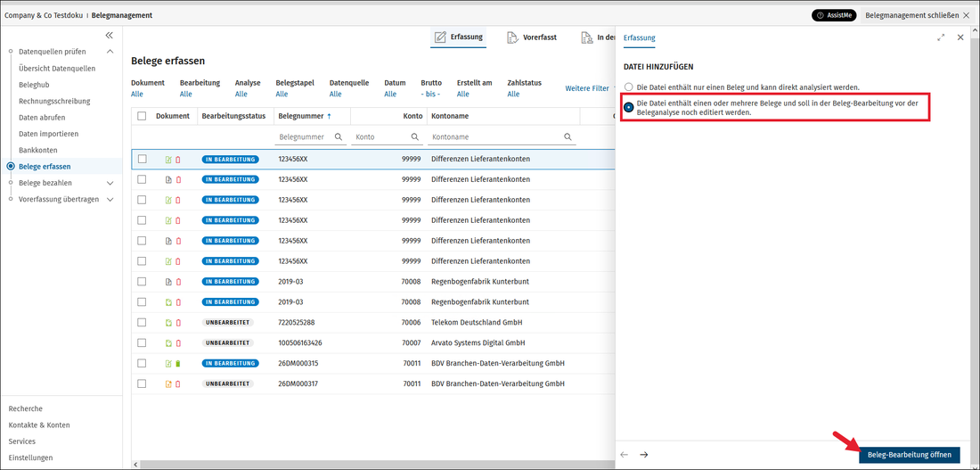
Task: Click the Bearbeitungsstatus column header
Action: pos(233,116)
